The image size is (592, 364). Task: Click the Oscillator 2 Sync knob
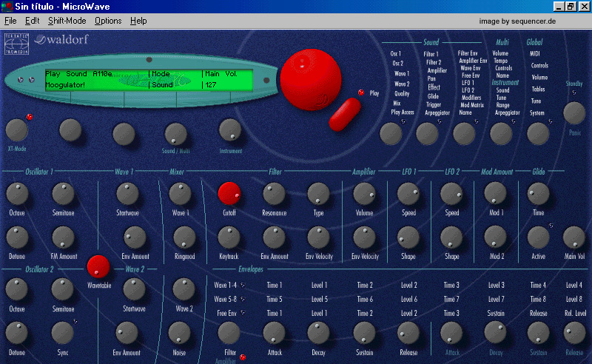click(62, 334)
